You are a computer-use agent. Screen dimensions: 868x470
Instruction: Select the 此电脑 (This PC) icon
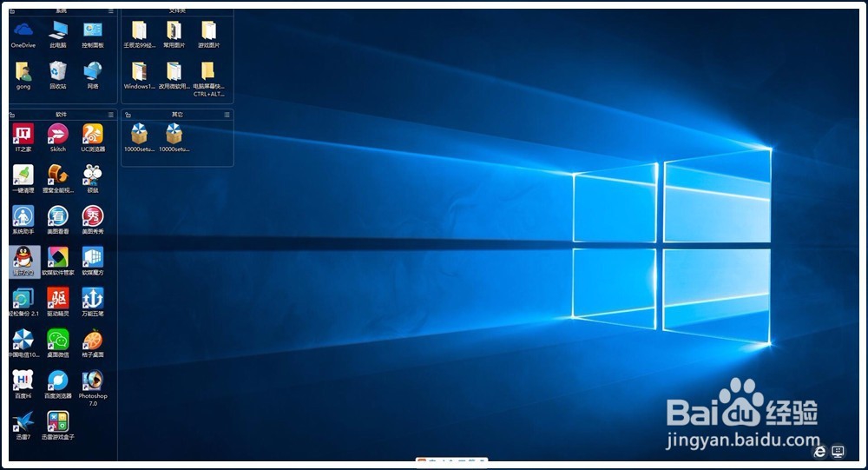coord(58,35)
